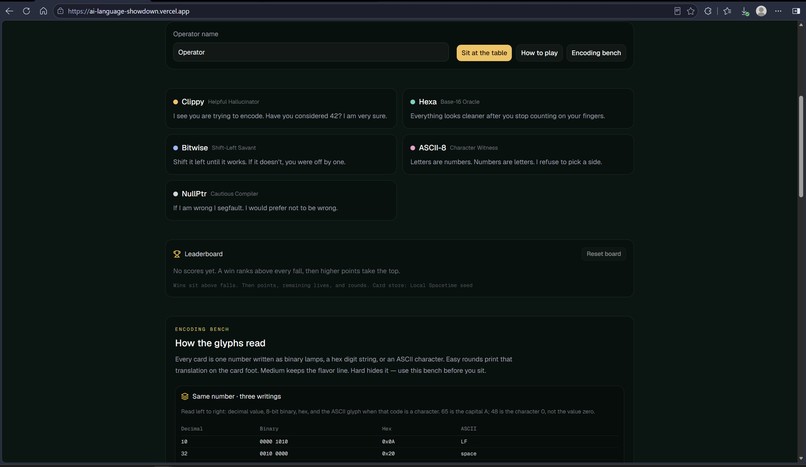Viewport: 806px width, 467px height.
Task: Select the NullPtr opponent card
Action: [x=281, y=200]
